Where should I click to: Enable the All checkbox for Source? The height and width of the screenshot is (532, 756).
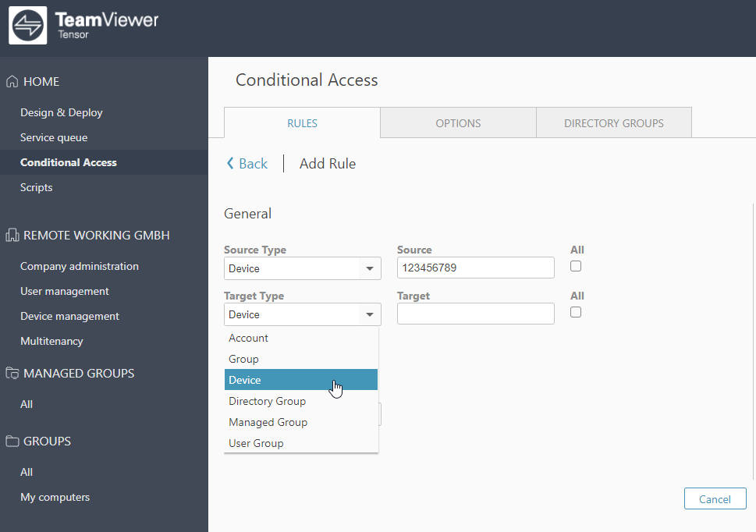tap(576, 266)
